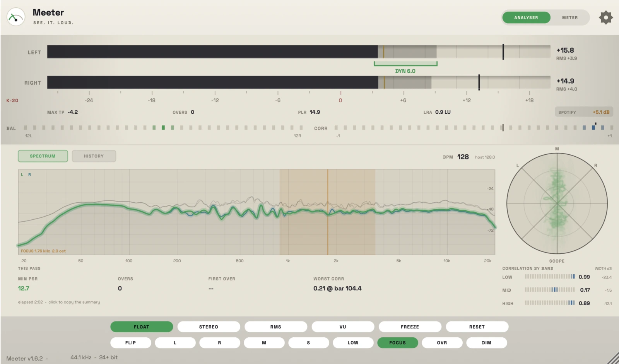Click the MID band correlation meter

[550, 290]
